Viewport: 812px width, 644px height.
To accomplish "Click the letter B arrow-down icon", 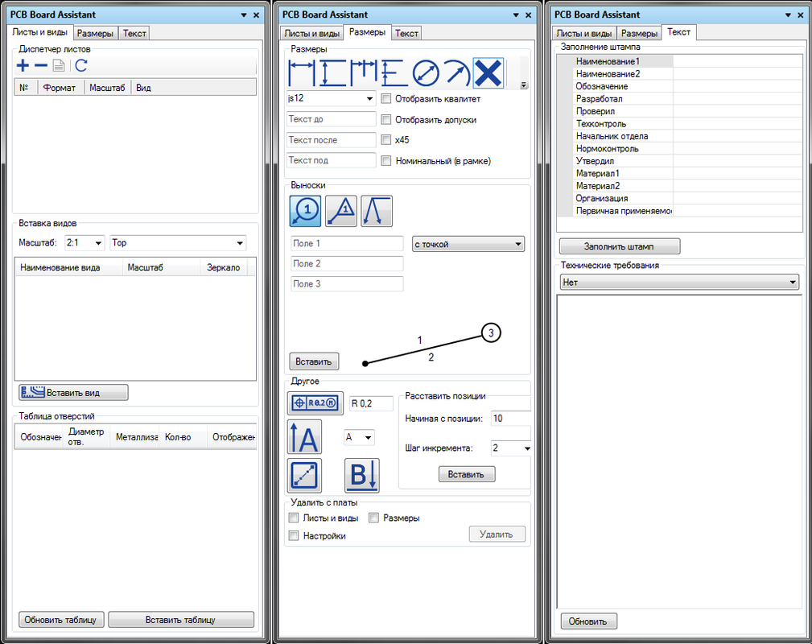I will click(x=362, y=475).
